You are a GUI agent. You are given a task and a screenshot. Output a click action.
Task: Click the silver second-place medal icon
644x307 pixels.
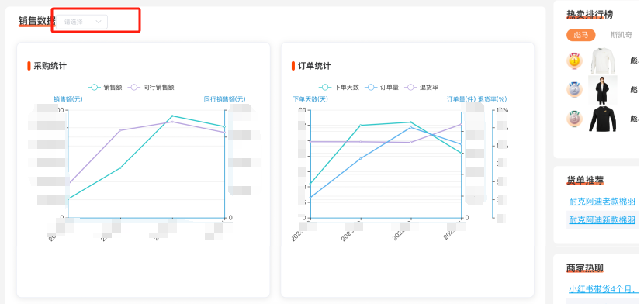click(x=575, y=89)
